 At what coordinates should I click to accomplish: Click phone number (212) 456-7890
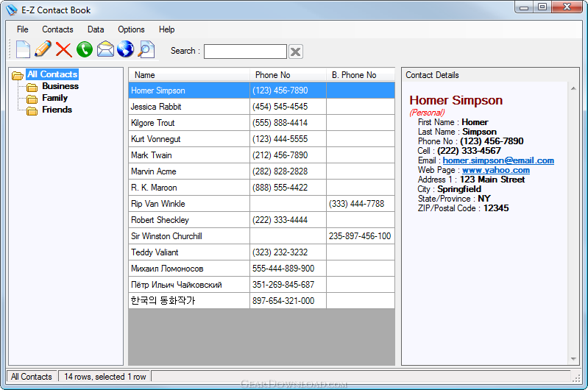point(280,155)
